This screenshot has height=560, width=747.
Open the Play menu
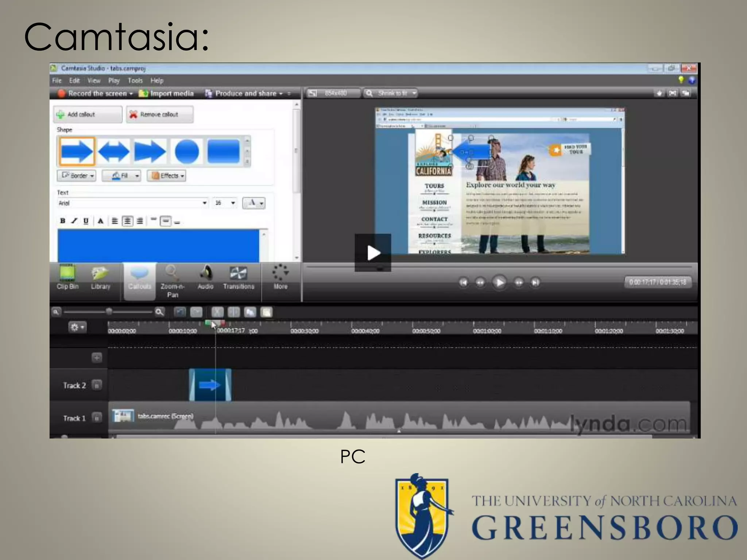pos(114,81)
